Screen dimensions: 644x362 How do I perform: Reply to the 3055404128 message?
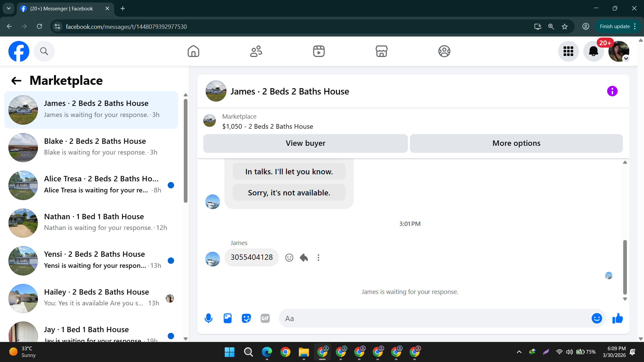[x=304, y=257]
